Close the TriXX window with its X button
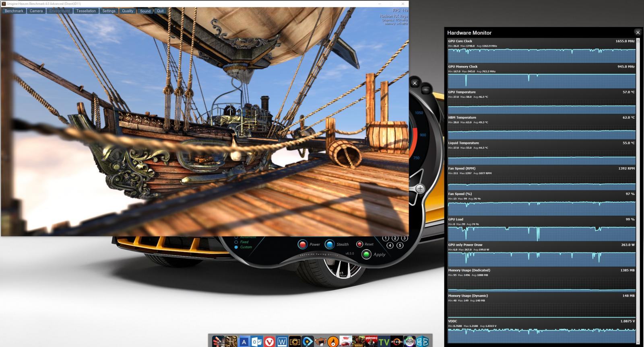This screenshot has width=644, height=347. click(x=415, y=83)
